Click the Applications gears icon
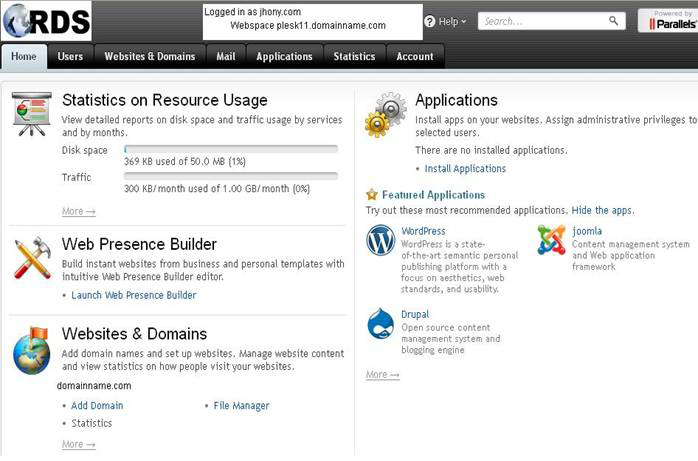 click(x=386, y=115)
